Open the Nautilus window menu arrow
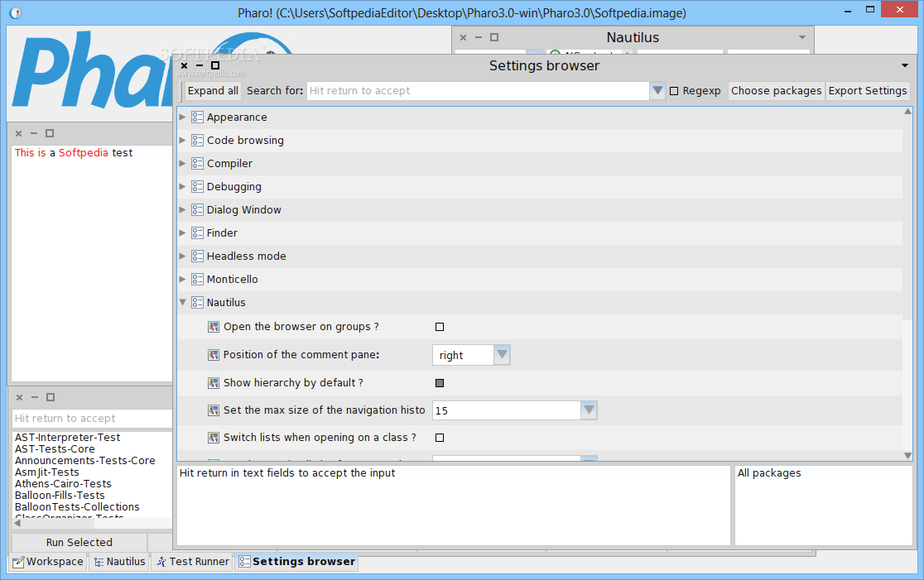Viewport: 924px width, 580px height. point(802,37)
